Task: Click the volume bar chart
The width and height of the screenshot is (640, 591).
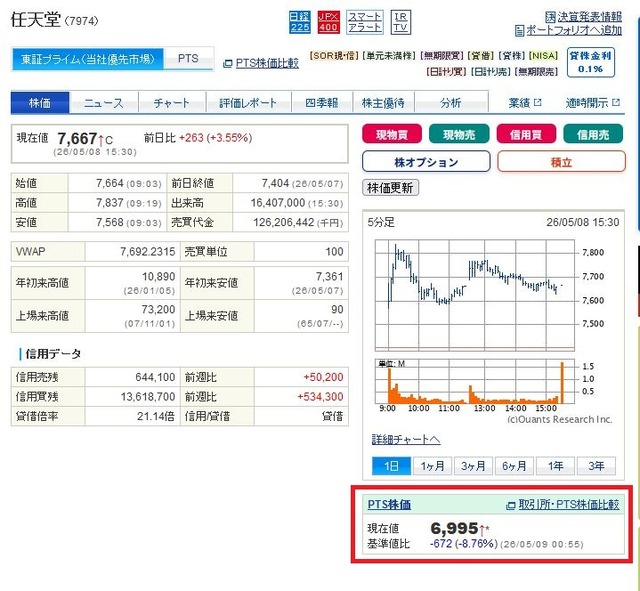Action: click(x=475, y=382)
